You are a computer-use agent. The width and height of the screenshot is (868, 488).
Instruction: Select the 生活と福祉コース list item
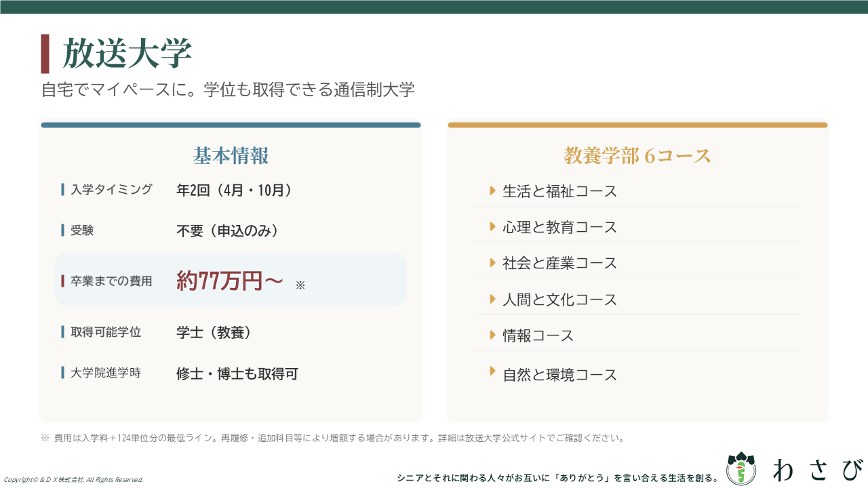tap(559, 191)
